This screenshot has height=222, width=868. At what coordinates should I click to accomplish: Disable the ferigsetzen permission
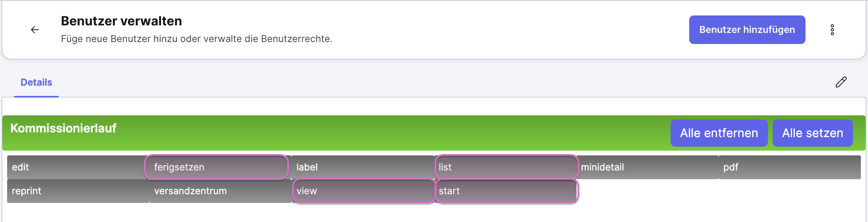tap(216, 167)
